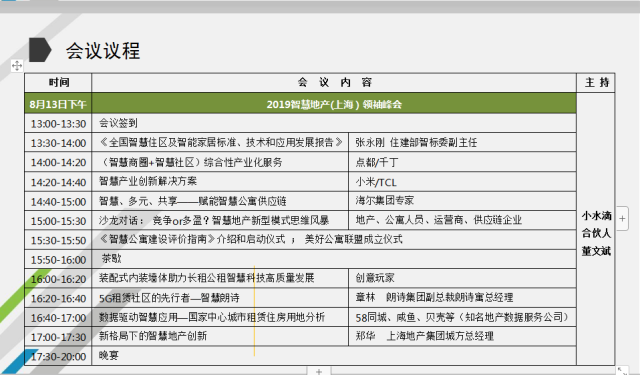Click the 13:30-14:00 time cell

pyautogui.click(x=58, y=143)
